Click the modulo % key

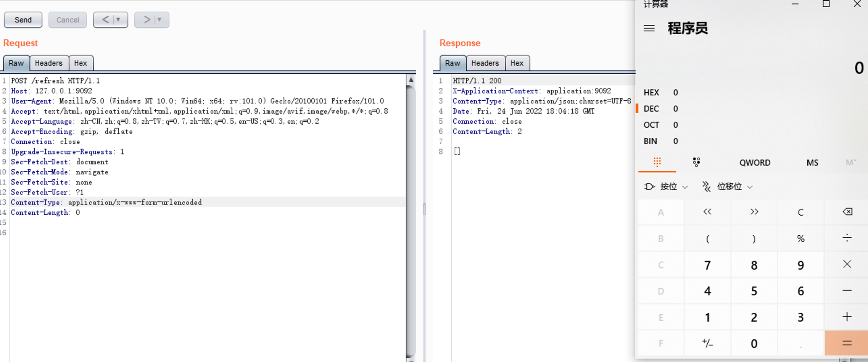[x=800, y=239]
